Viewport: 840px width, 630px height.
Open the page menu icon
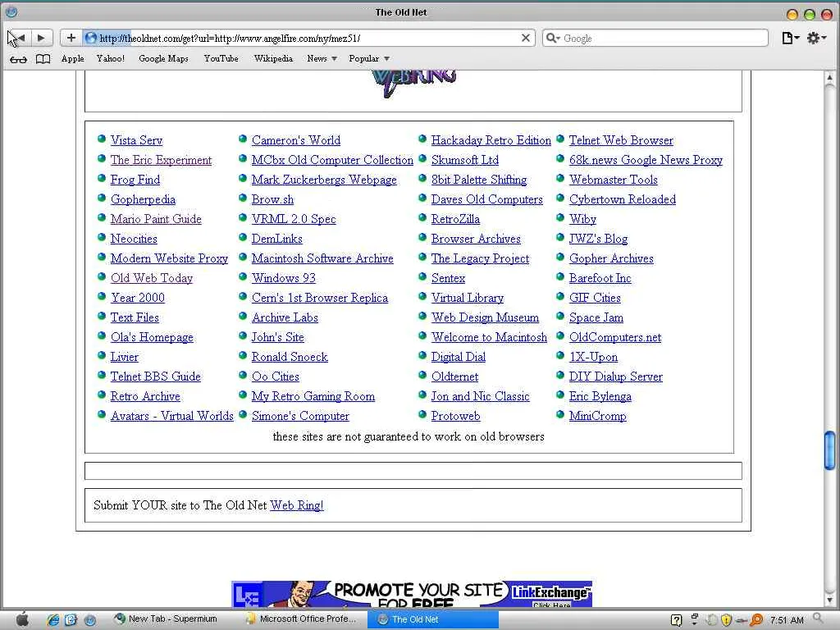[x=790, y=38]
